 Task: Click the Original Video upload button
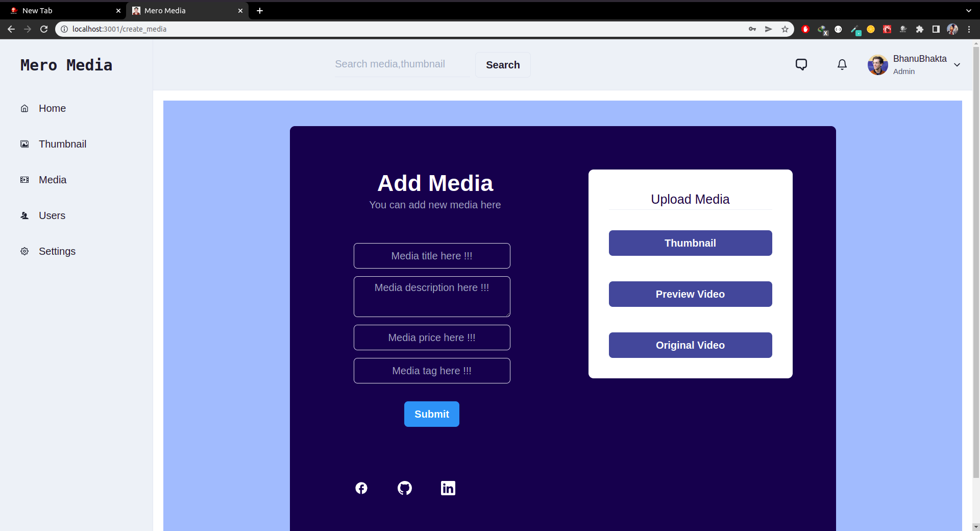point(690,345)
